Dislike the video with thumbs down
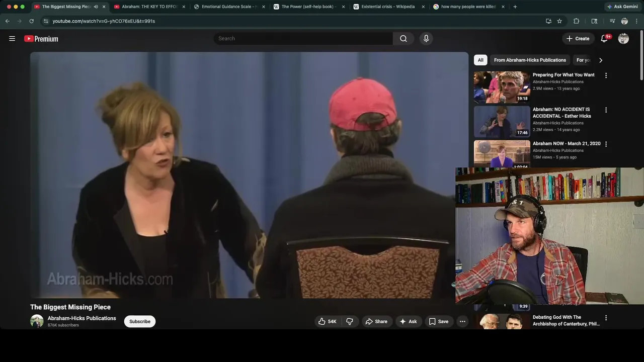Screen dimensions: 644x362 click(350, 321)
